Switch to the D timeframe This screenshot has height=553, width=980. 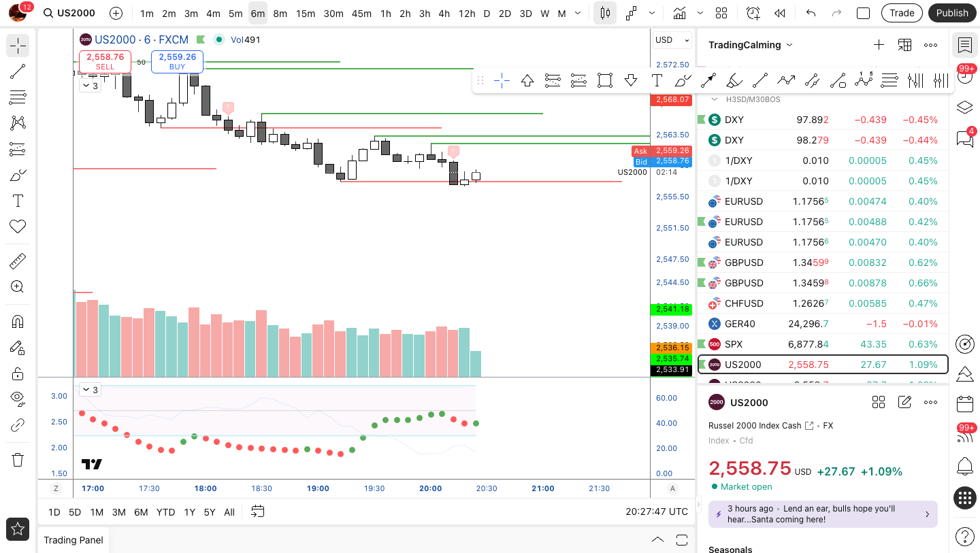pyautogui.click(x=487, y=13)
